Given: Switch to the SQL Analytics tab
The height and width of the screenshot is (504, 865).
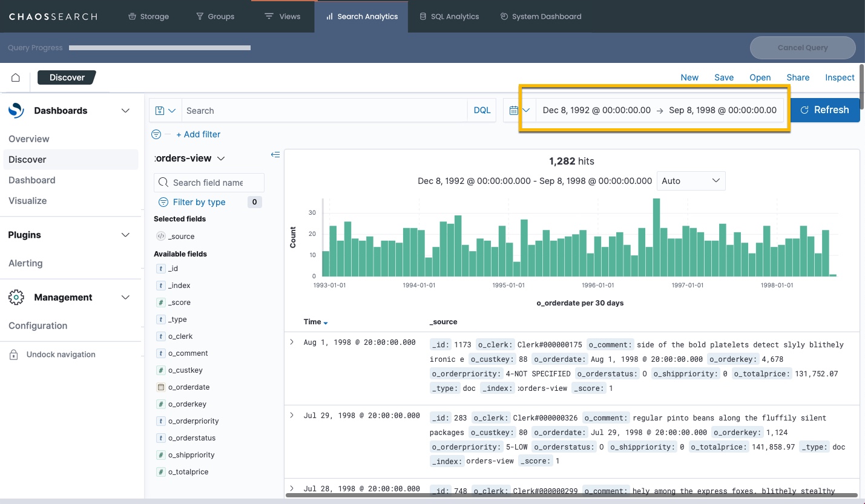Looking at the screenshot, I should [449, 16].
